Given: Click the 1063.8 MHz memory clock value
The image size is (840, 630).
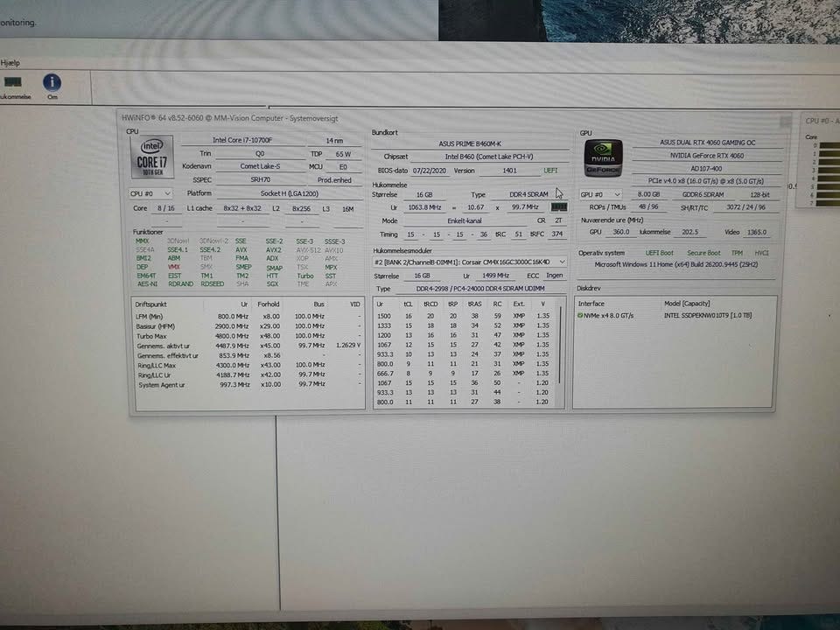Looking at the screenshot, I should click(x=424, y=207).
